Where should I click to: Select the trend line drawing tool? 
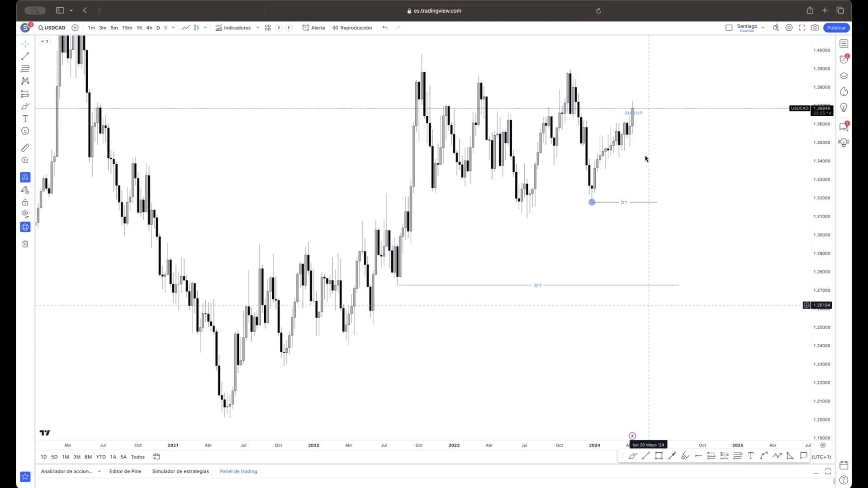click(25, 57)
